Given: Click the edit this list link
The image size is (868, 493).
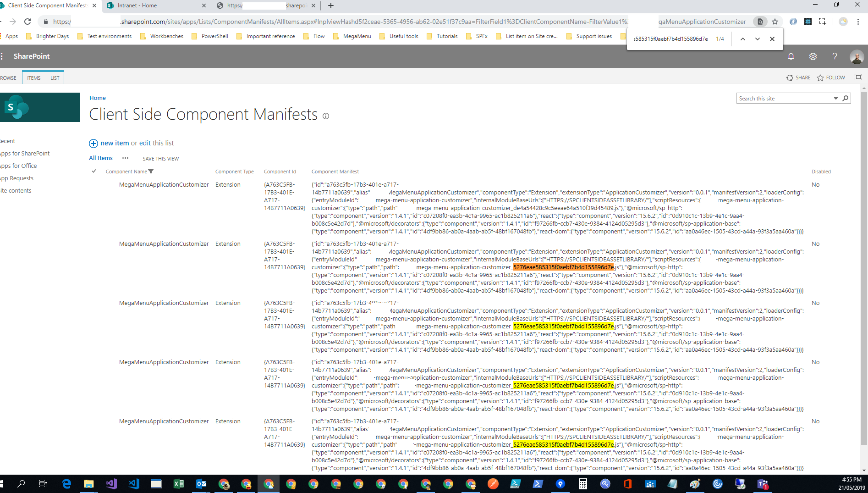Looking at the screenshot, I should 145,143.
